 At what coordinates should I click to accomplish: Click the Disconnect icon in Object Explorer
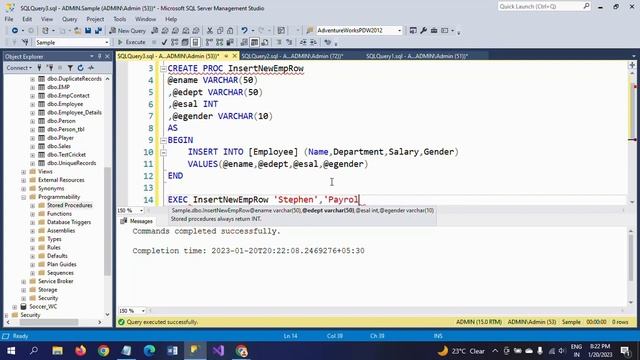click(50, 68)
